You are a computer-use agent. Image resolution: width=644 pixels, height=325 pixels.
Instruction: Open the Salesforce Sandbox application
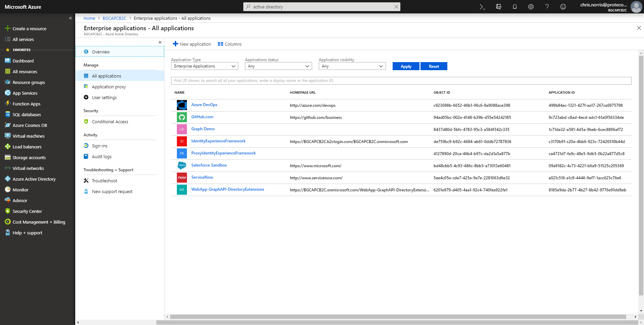click(x=209, y=165)
